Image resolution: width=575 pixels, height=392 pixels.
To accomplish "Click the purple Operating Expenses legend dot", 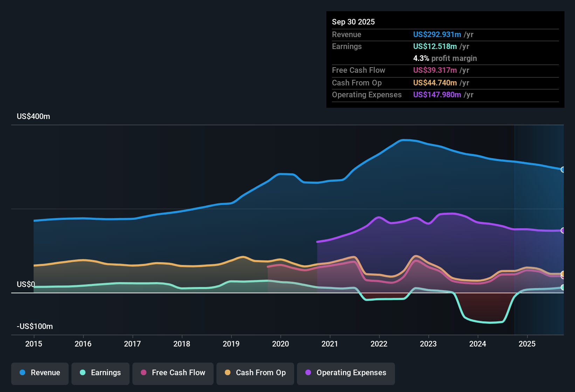I will click(x=308, y=373).
